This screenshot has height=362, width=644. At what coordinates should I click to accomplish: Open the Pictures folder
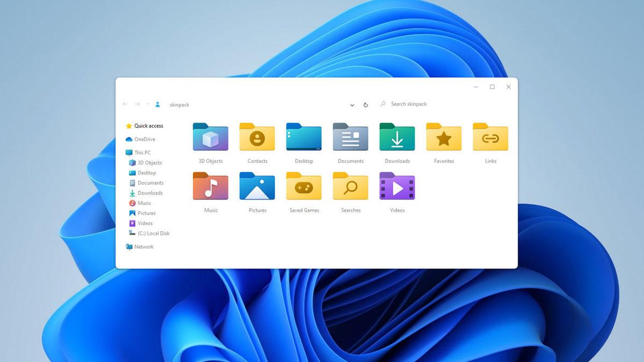tap(257, 187)
